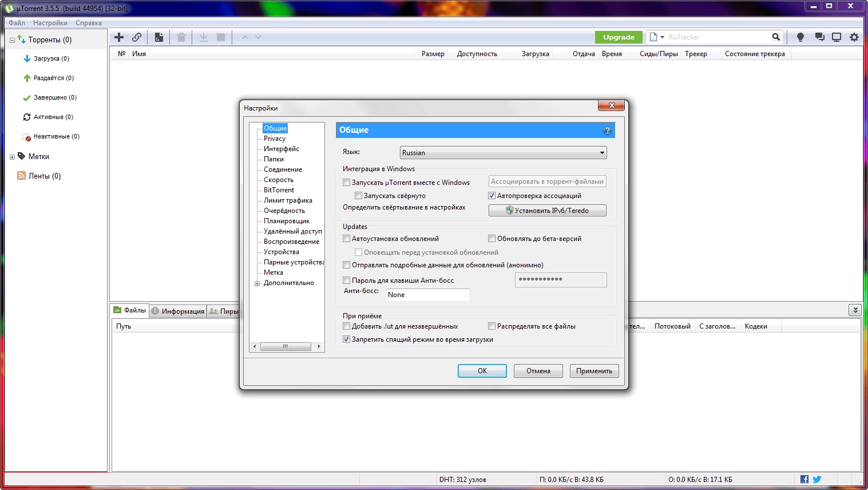
Task: Click the Анти-босс hotkey field showing None
Action: coord(428,295)
